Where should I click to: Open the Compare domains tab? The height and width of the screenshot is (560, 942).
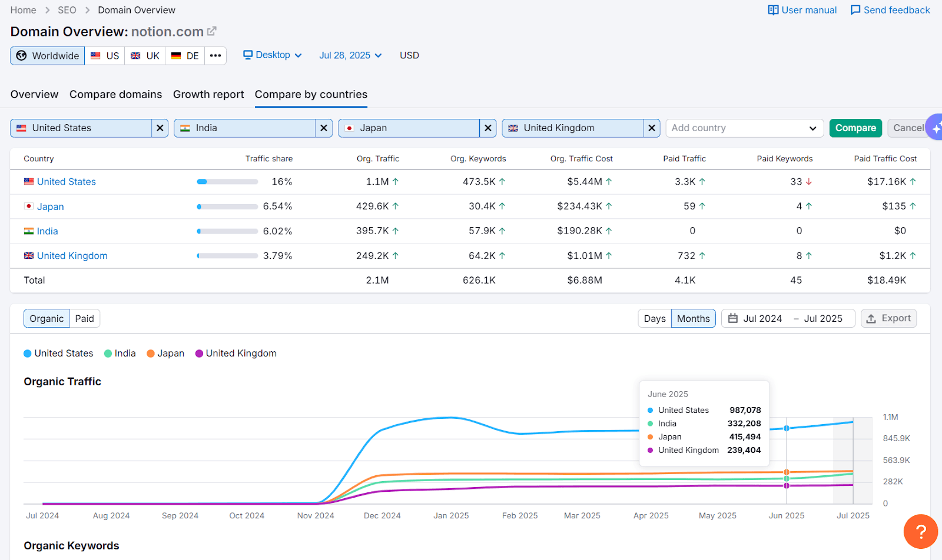click(115, 94)
